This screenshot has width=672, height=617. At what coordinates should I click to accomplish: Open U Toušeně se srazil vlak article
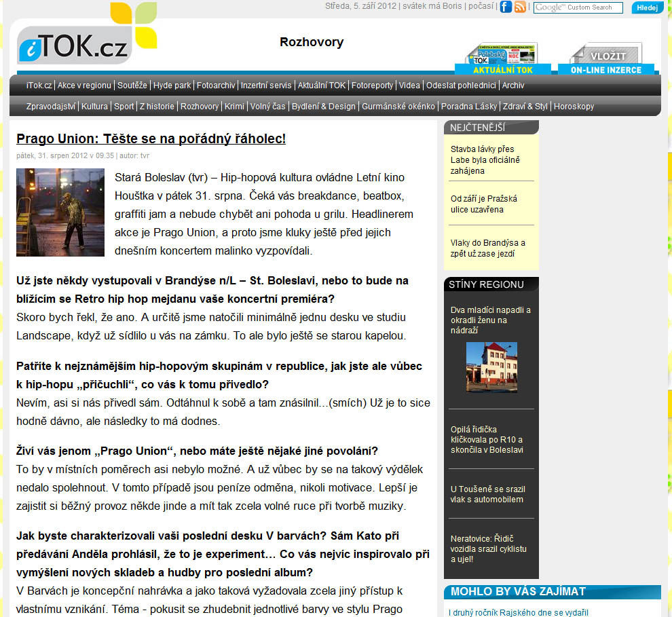[488, 494]
